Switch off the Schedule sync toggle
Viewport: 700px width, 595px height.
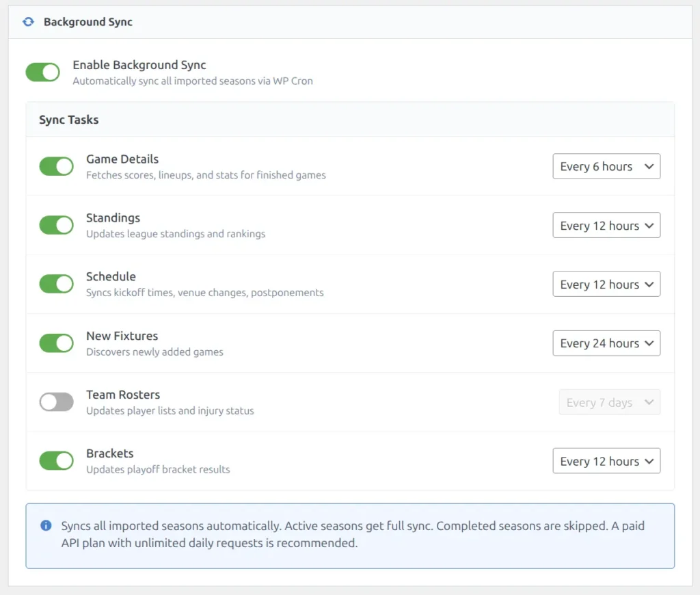tap(57, 284)
